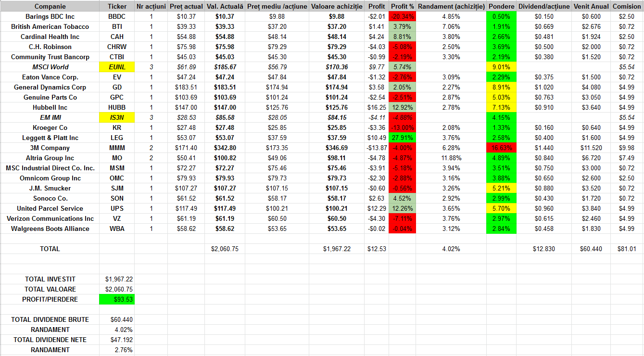Screen dimensions: 644x356
Task: Select the Ticker column header
Action: [x=117, y=7]
